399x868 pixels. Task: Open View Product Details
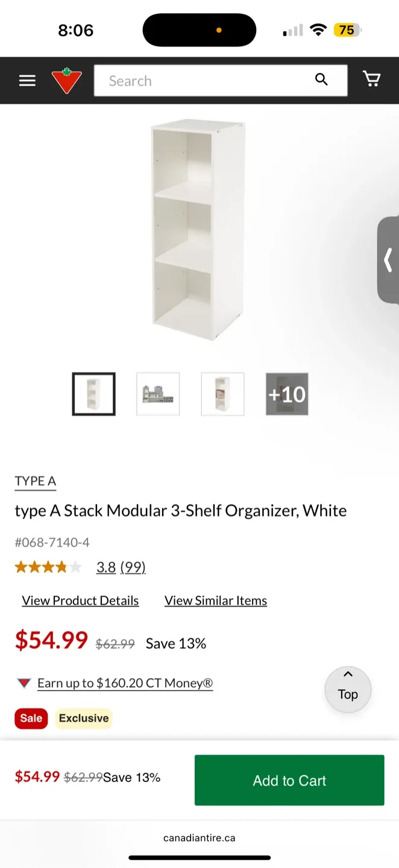[80, 600]
